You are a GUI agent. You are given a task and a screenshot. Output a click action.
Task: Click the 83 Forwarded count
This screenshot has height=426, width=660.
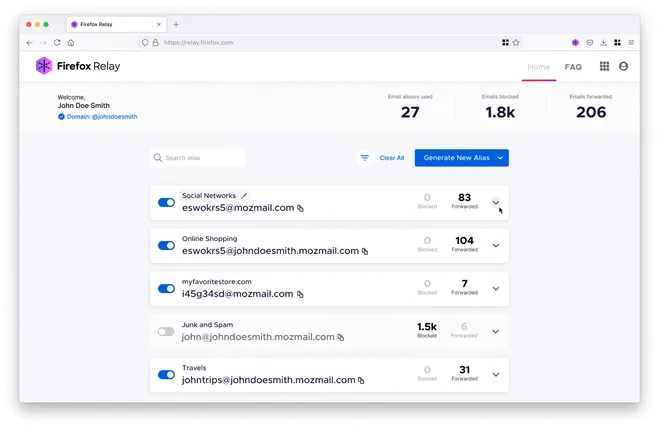click(464, 201)
